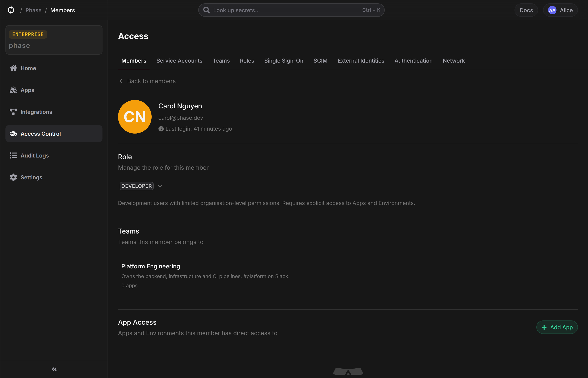
Task: Focus the Look up secrets search field
Action: click(x=291, y=10)
